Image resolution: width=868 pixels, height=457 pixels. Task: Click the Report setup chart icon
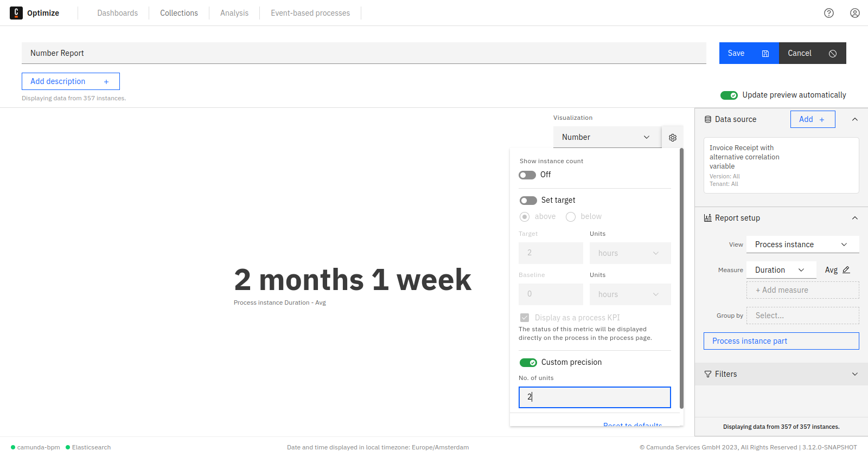pos(707,217)
